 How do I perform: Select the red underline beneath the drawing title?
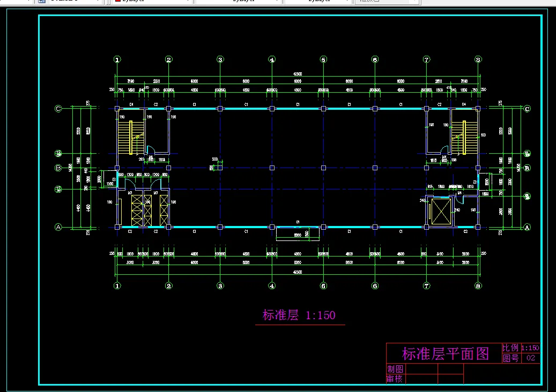pyautogui.click(x=300, y=325)
